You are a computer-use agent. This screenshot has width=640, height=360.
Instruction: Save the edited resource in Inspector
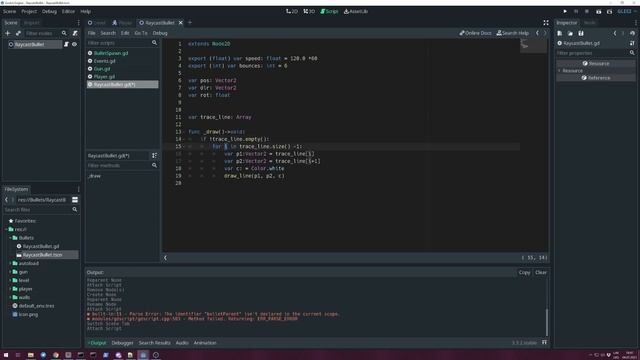pos(581,33)
